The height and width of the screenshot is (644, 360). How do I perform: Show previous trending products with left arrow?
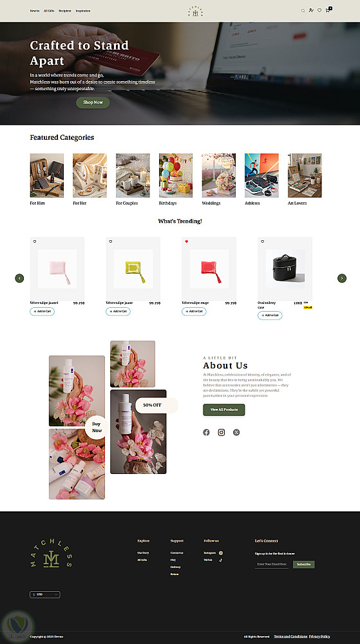[x=19, y=278]
